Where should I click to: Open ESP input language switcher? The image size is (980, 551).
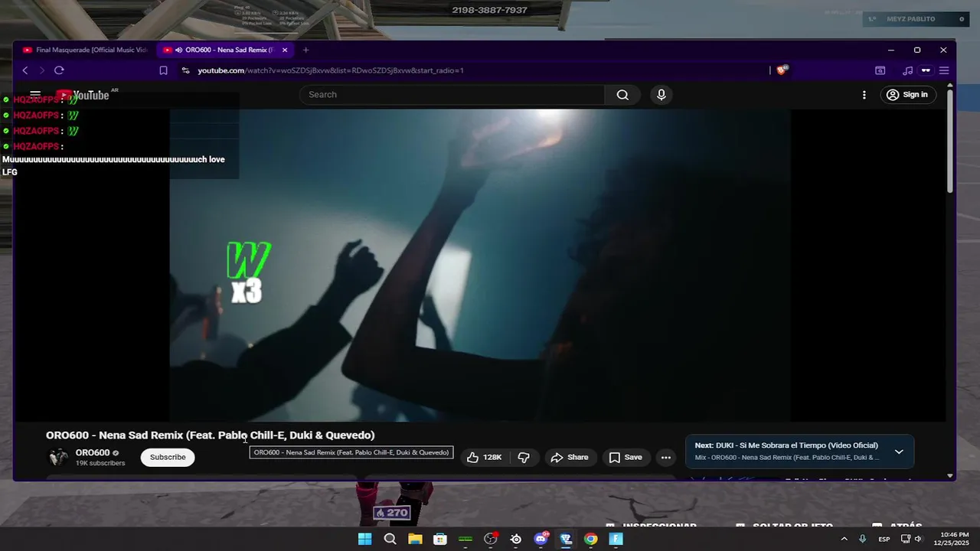884,539
